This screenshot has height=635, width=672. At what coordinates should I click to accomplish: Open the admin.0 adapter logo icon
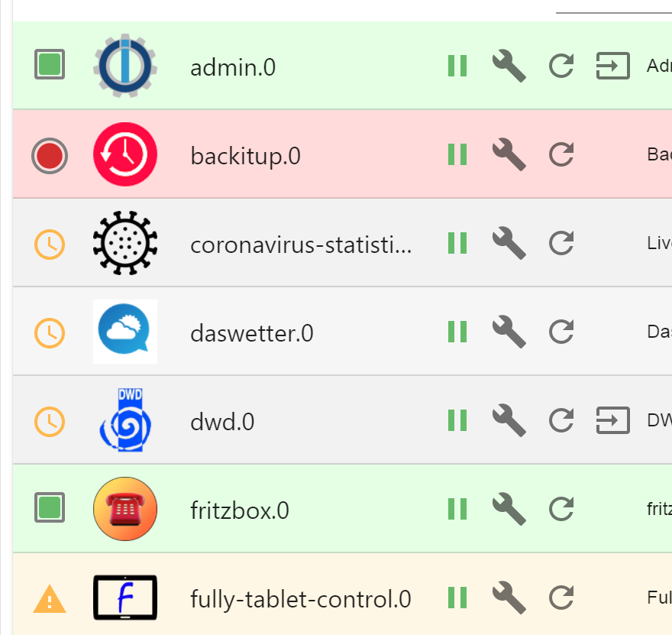click(x=124, y=66)
